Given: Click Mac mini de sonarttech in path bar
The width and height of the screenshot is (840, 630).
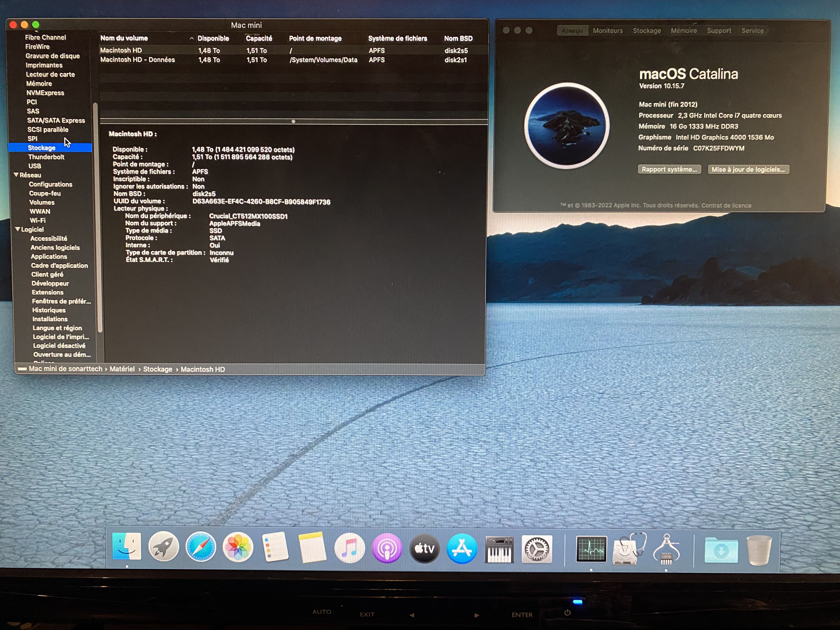Looking at the screenshot, I should tap(66, 369).
